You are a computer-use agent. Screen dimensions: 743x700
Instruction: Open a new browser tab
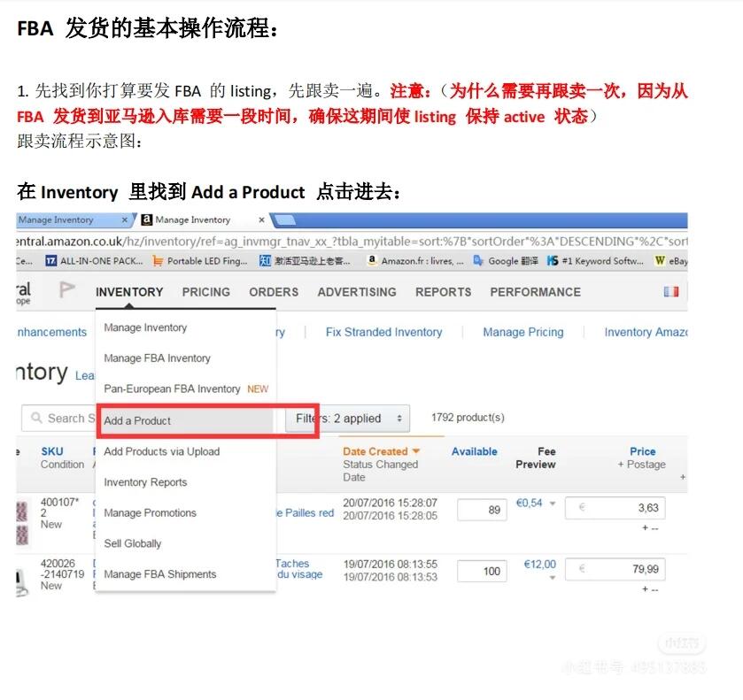(285, 219)
